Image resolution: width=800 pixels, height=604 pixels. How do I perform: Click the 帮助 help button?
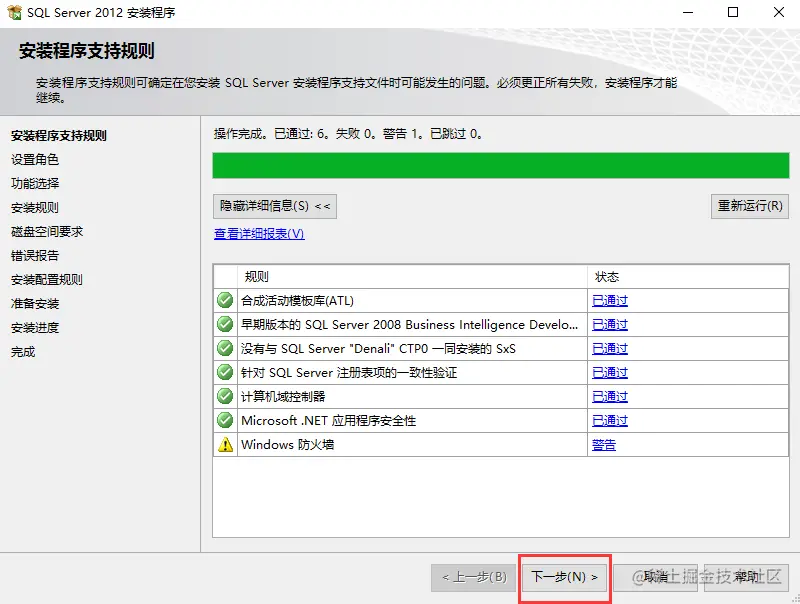746,577
